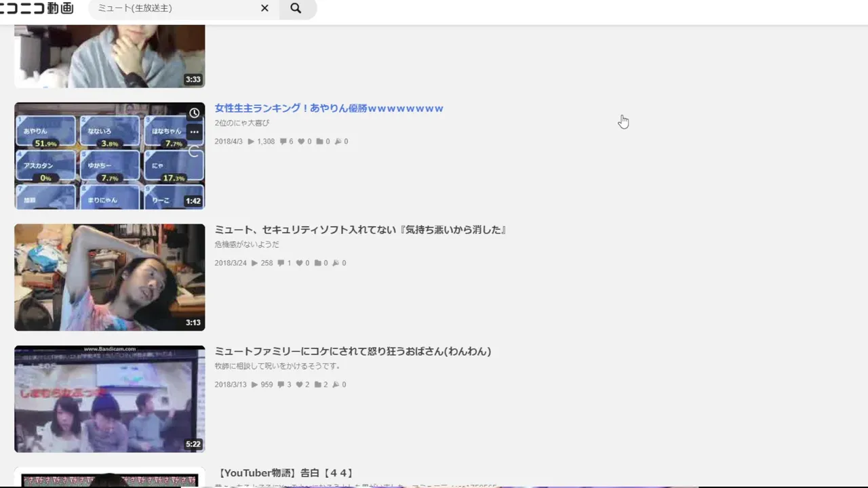Click gift icon on 2018/3/24 video
This screenshot has width=868, height=488.
point(336,263)
